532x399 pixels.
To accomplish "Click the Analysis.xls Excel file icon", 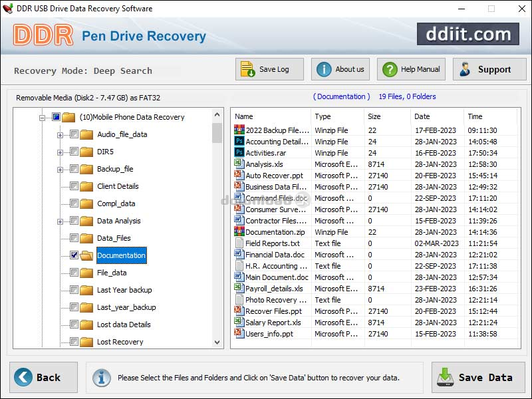I will pos(239,164).
